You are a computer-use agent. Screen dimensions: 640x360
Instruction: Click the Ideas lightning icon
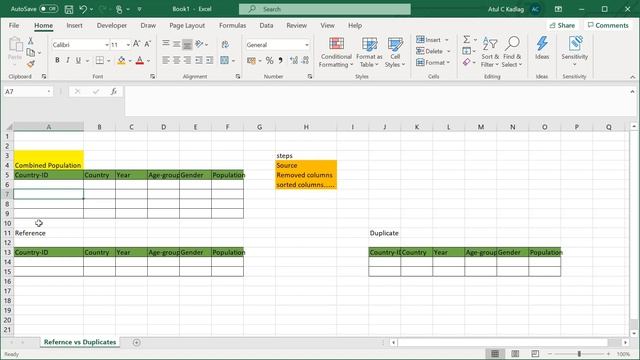click(542, 48)
